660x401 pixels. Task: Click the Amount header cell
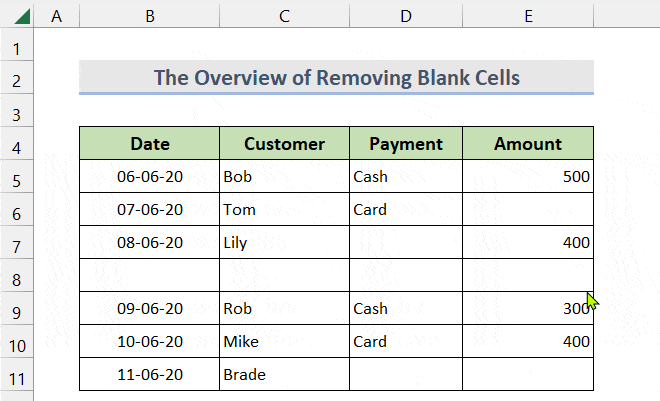click(527, 144)
